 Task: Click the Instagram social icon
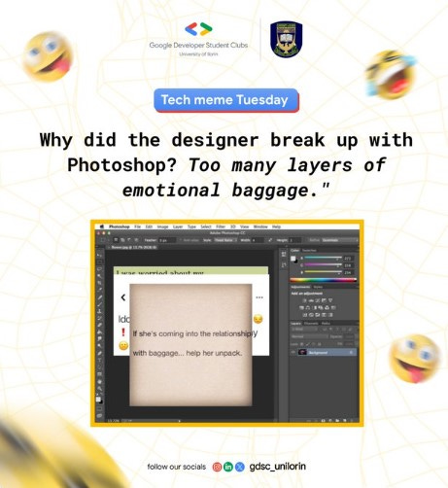point(217,467)
